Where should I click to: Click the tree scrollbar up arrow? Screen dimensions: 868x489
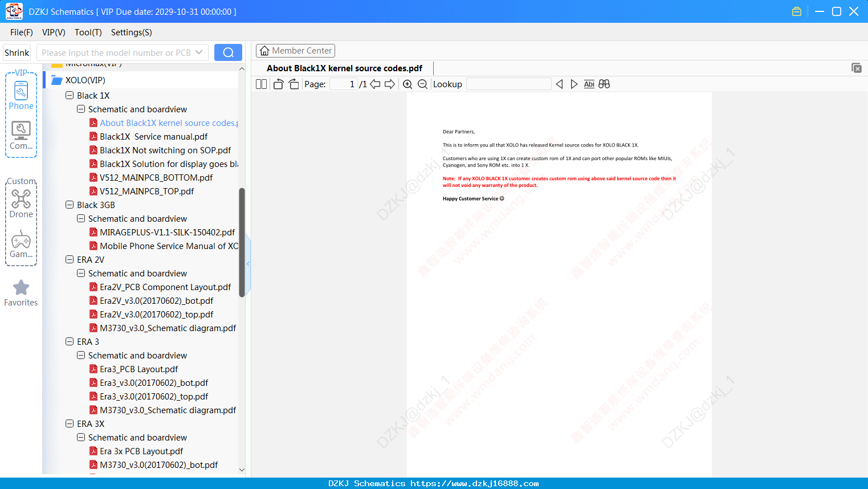pos(242,69)
